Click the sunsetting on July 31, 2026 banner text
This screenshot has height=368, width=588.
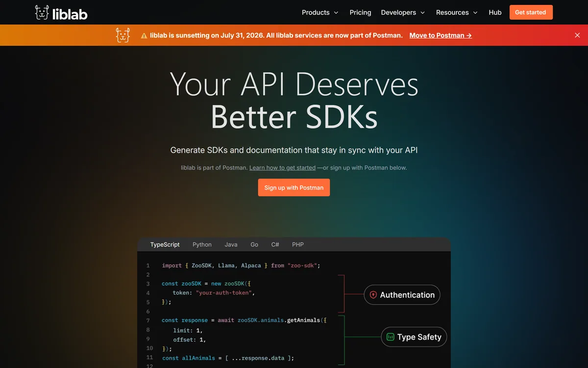coord(276,35)
